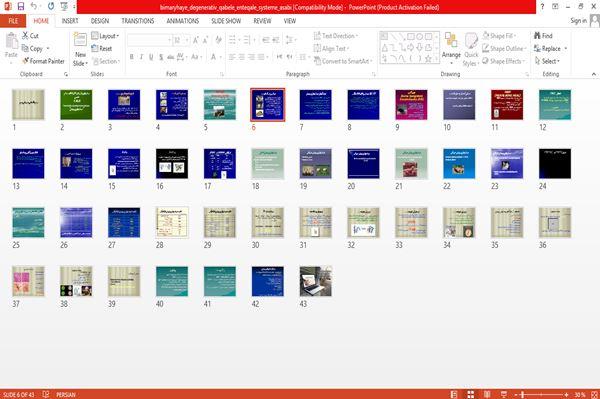Viewport: 600px width, 399px height.
Task: Reset the slide with Reset button
Action: coord(102,48)
